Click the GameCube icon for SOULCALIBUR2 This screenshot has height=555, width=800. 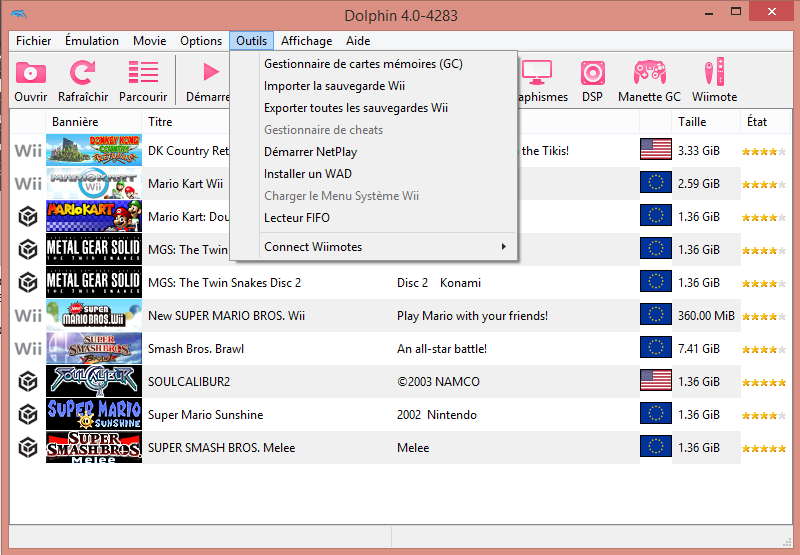(28, 382)
